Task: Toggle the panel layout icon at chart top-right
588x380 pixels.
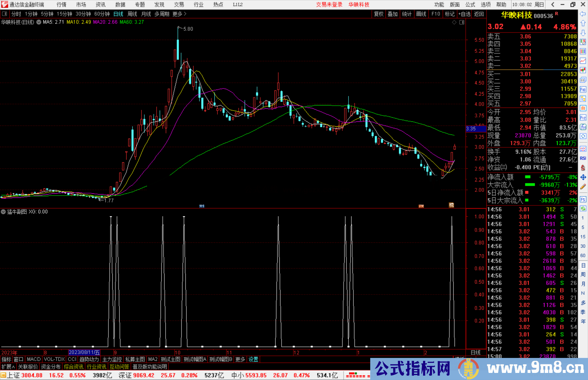Action: pos(462,22)
